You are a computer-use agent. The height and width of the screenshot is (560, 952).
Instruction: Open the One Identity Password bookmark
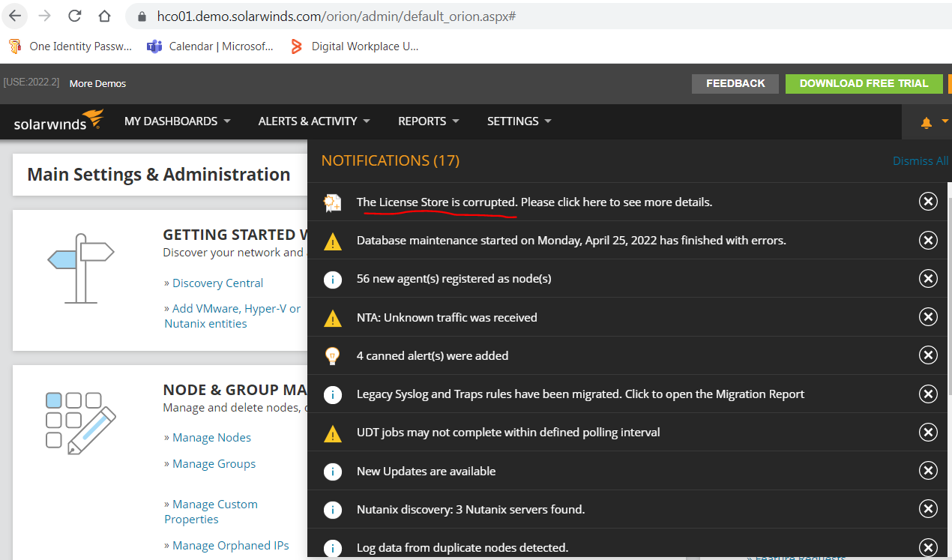70,46
